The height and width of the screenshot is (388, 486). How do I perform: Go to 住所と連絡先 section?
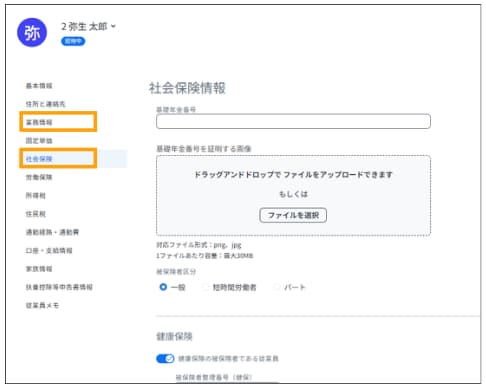click(x=46, y=104)
